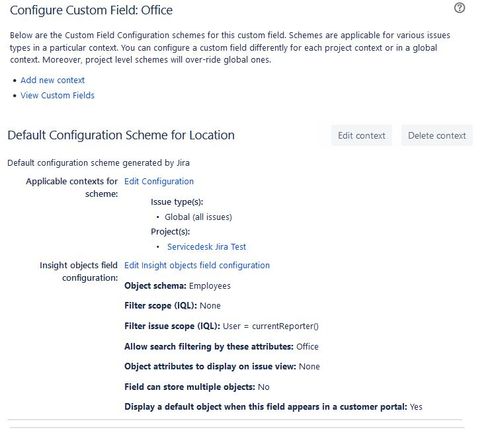
Task: Click the Configure Custom Field: Office heading
Action: pos(91,10)
